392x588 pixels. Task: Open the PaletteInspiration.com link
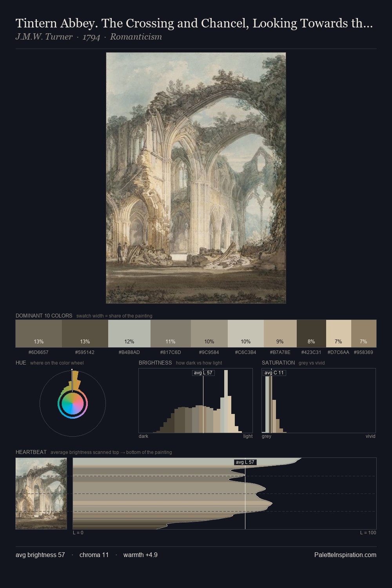click(x=345, y=555)
